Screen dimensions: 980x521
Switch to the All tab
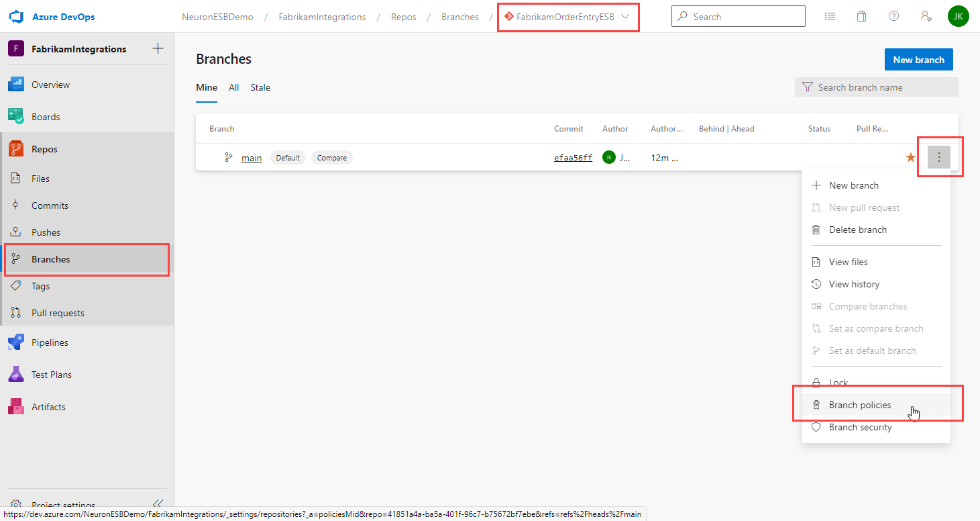pos(234,87)
